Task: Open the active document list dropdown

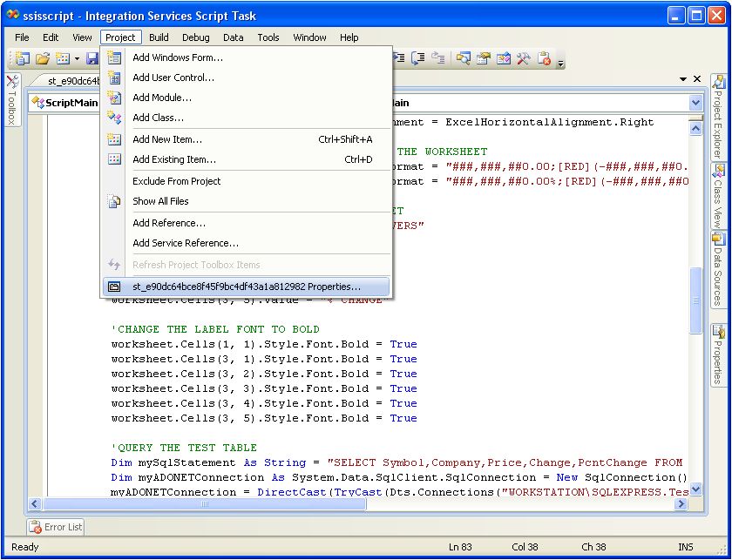Action: tap(681, 79)
